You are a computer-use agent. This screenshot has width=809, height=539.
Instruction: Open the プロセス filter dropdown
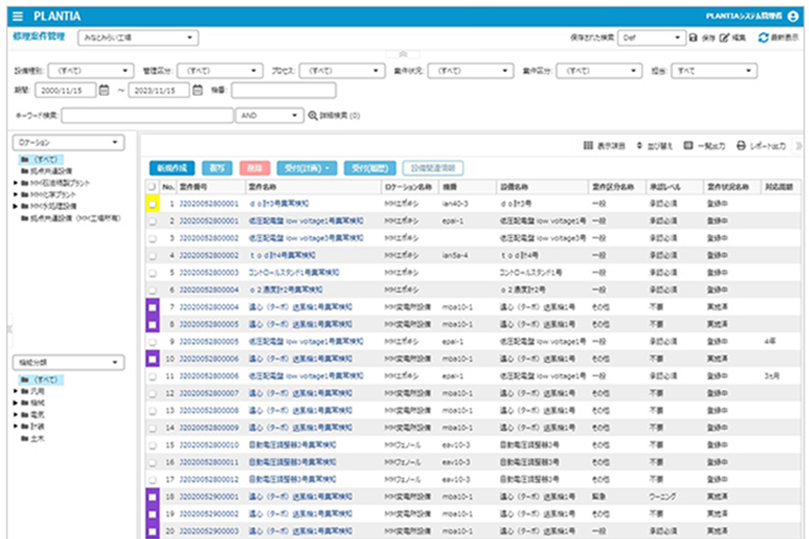pos(342,71)
